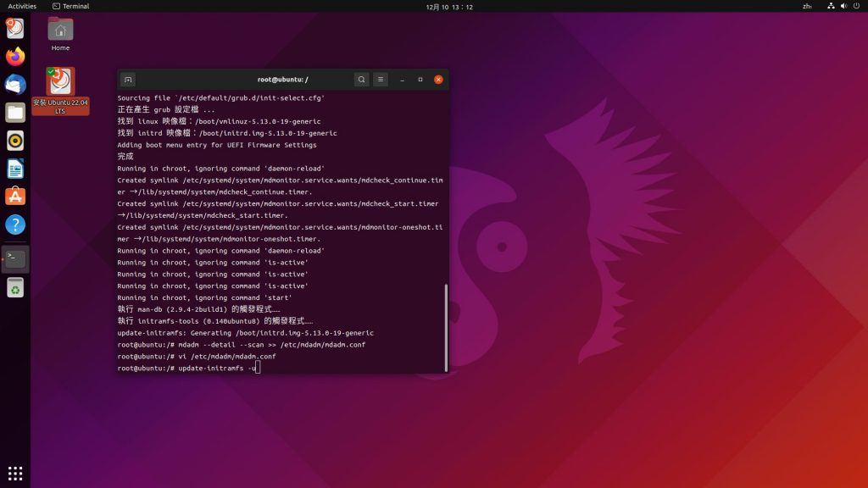Viewport: 868px width, 488px height.
Task: Open the clock and calendar panel
Action: [x=449, y=7]
